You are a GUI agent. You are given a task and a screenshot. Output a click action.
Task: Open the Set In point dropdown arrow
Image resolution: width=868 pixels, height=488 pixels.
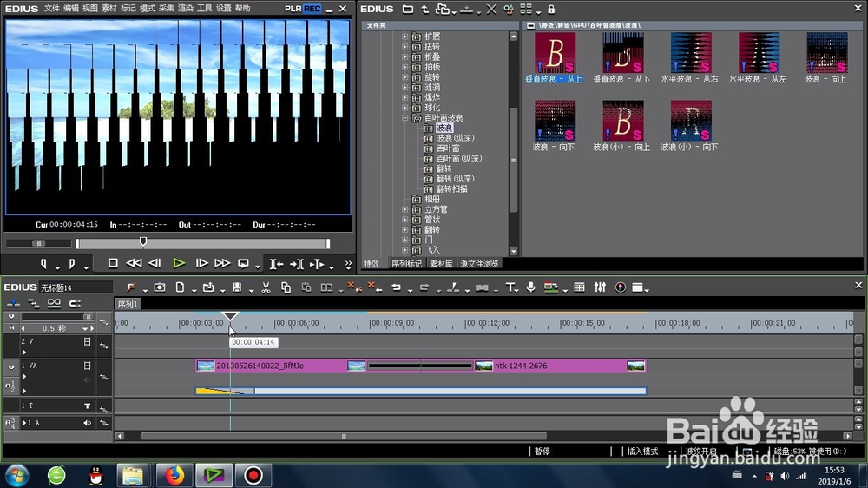[x=57, y=267]
